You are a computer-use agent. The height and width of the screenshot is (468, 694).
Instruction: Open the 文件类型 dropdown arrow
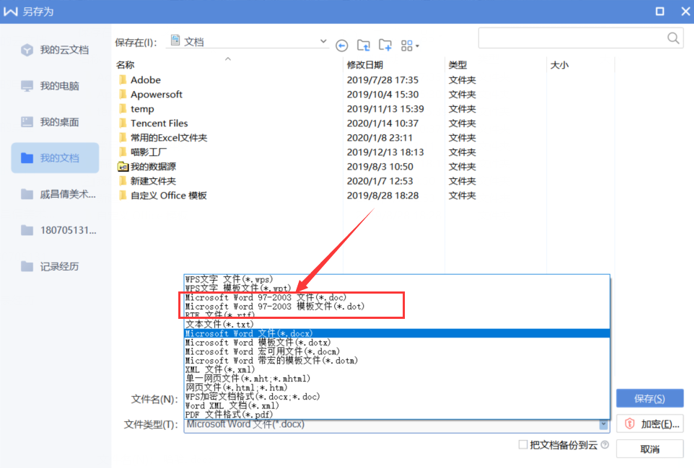click(604, 425)
